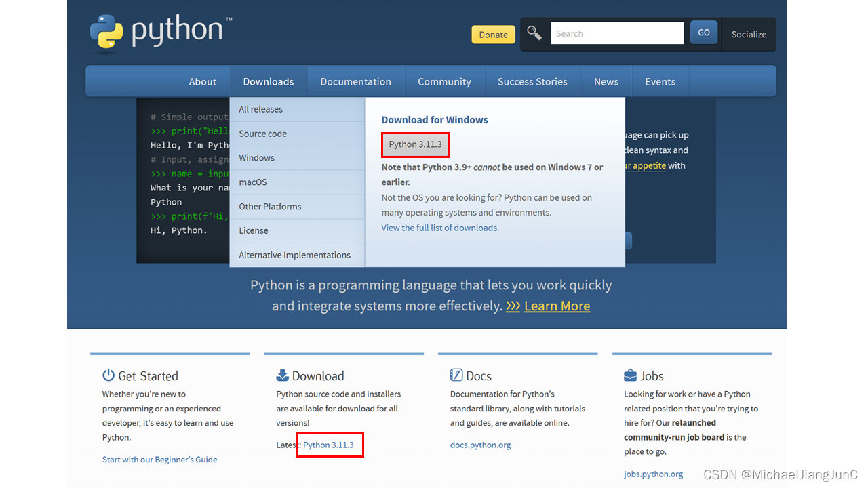Open the View the full list of downloads link
This screenshot has width=868, height=488.
tap(439, 228)
